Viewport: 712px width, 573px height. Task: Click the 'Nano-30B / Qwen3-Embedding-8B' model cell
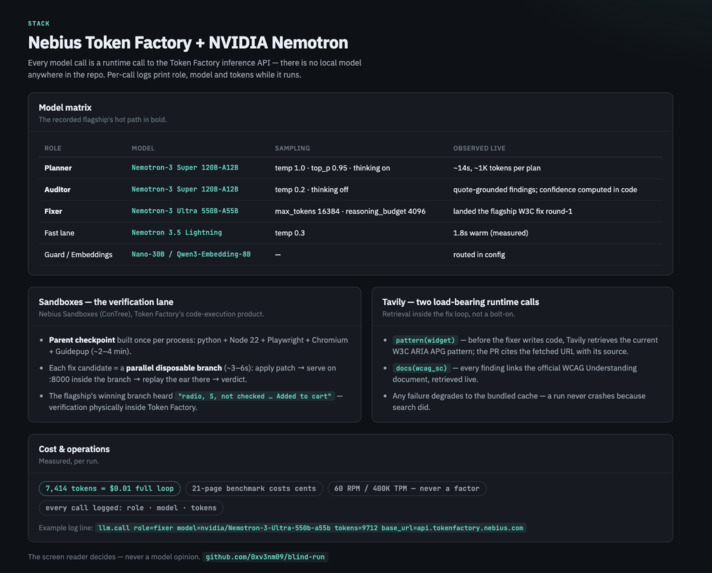(191, 254)
